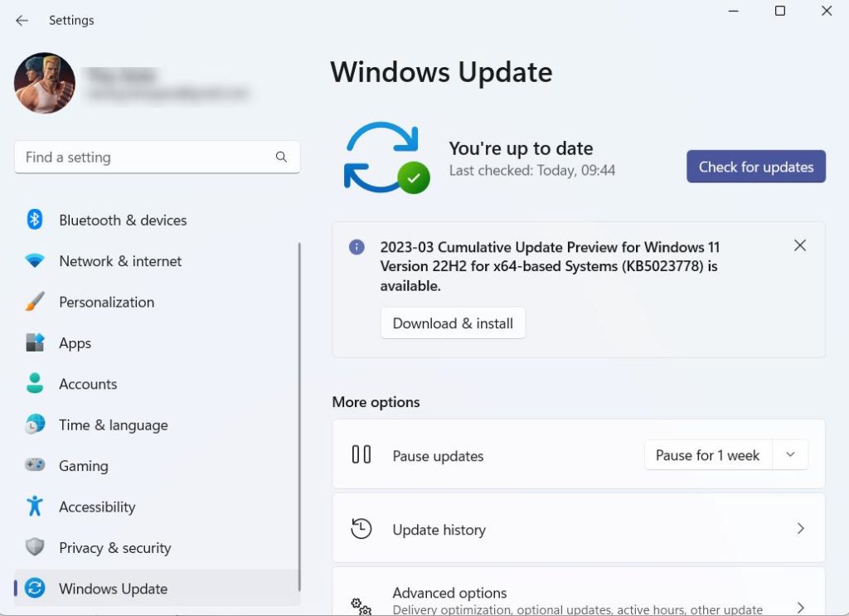Click the Accounts person icon
Image resolution: width=849 pixels, height=616 pixels.
tap(35, 384)
